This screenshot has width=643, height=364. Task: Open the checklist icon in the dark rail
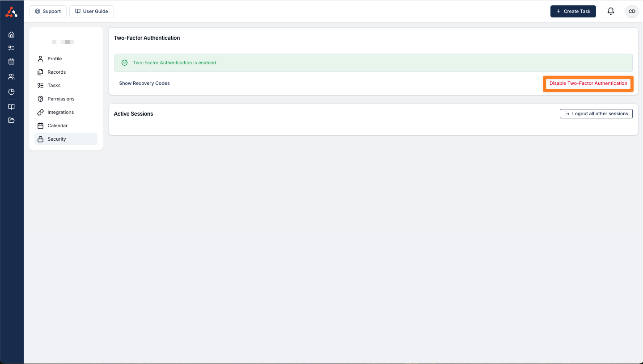coord(12,48)
